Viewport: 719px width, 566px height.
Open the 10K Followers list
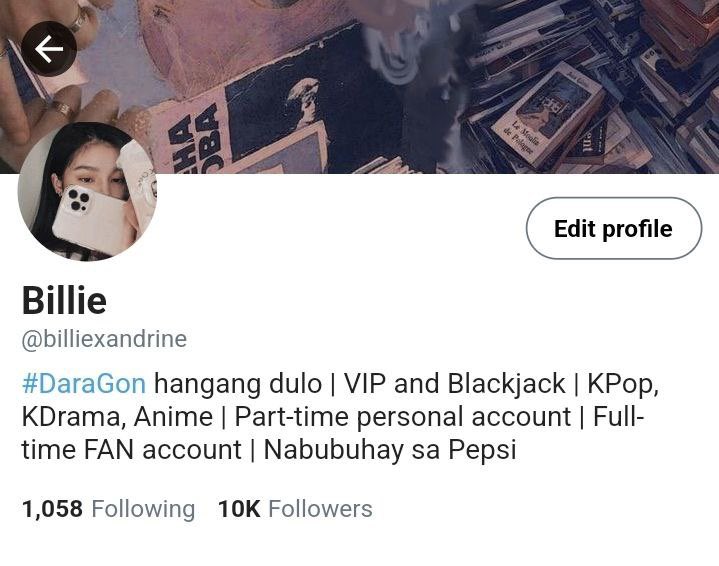click(x=295, y=509)
